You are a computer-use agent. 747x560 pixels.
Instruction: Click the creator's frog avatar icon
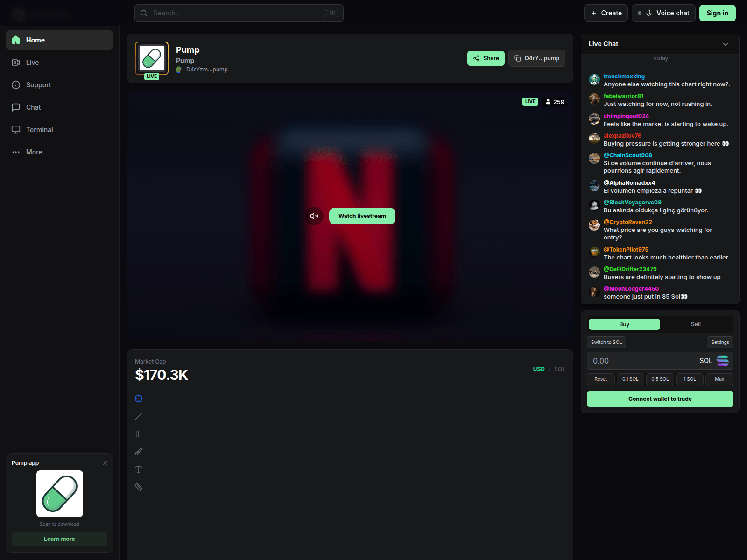tap(179, 70)
